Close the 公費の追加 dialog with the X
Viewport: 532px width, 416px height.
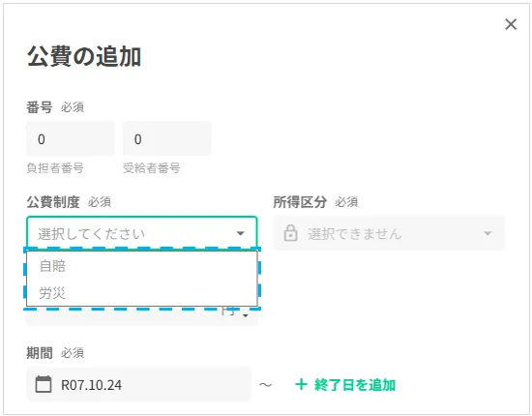click(511, 24)
